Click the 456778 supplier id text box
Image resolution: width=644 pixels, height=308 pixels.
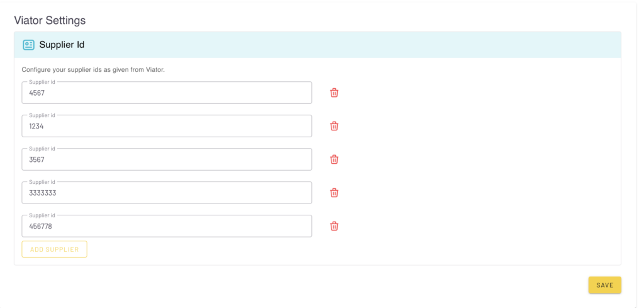coord(167,227)
